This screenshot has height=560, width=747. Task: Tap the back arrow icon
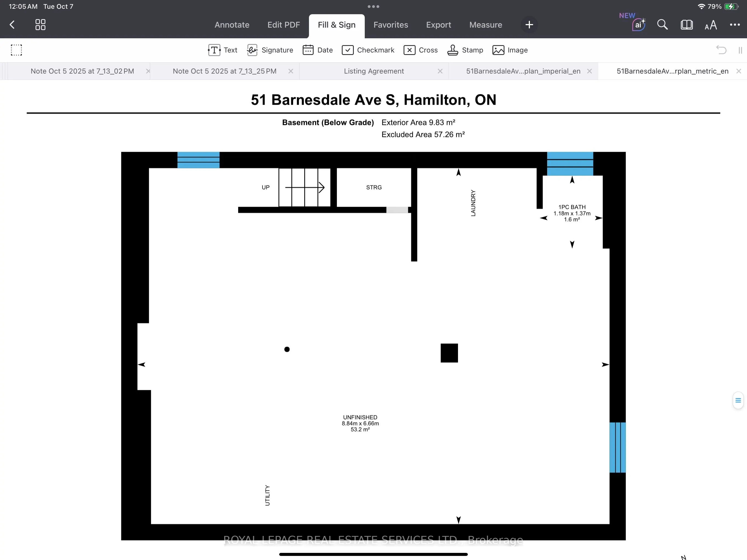(x=12, y=25)
